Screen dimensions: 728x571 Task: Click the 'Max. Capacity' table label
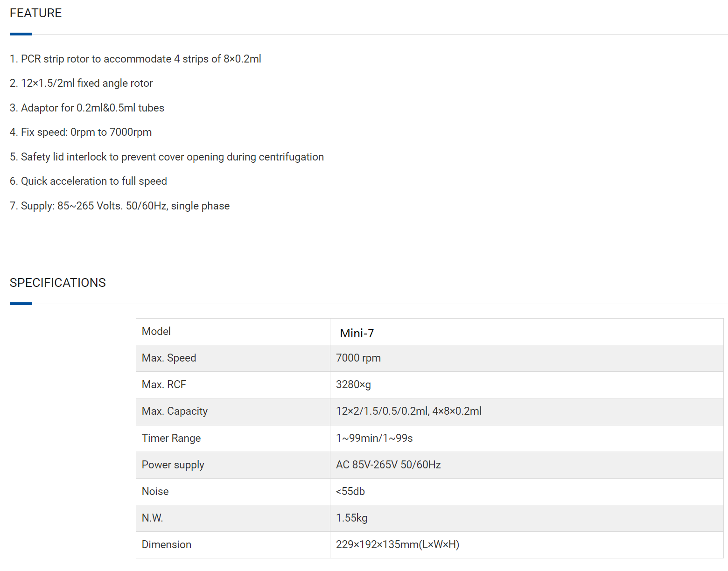coord(175,411)
